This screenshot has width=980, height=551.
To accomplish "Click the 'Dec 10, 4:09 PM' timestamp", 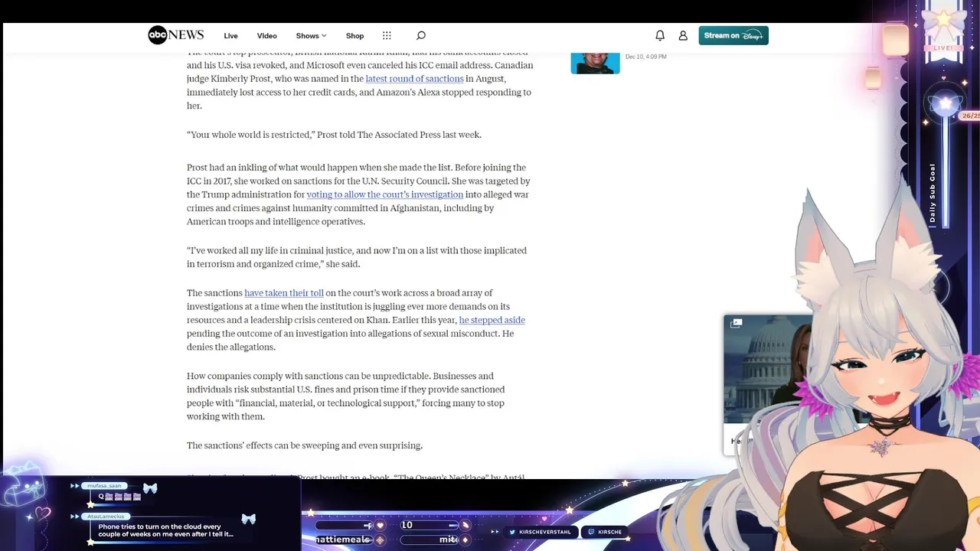I will pos(645,57).
